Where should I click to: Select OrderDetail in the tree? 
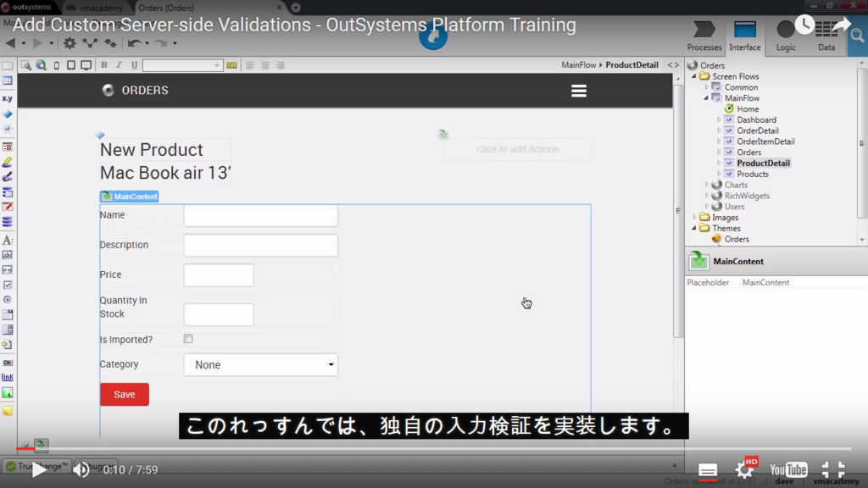(757, 130)
